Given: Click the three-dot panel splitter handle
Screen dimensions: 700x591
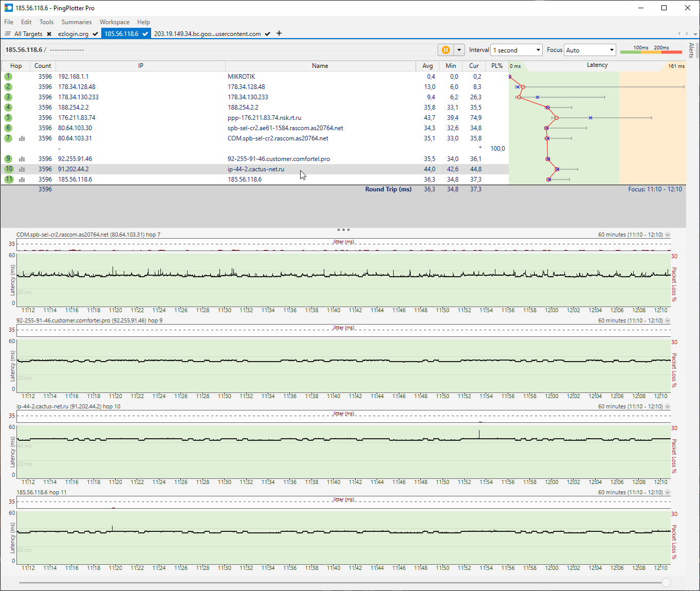Looking at the screenshot, I should tap(343, 229).
